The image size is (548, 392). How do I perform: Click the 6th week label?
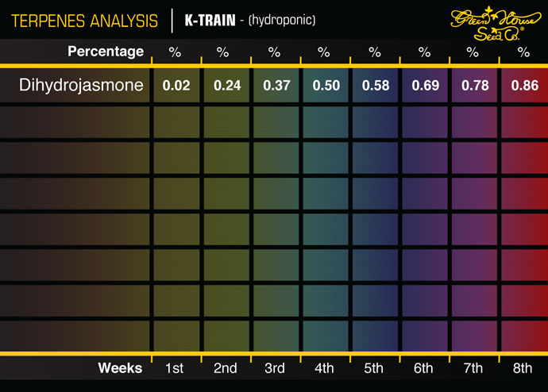point(423,368)
